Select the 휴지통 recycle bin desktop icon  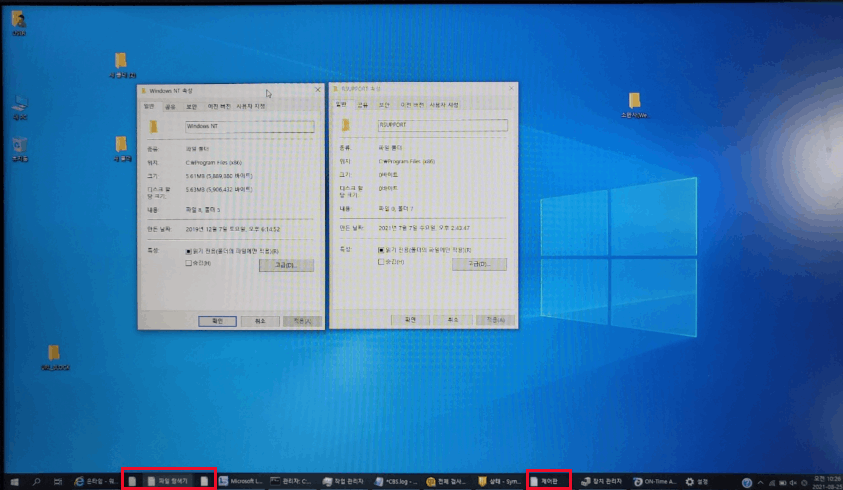pyautogui.click(x=20, y=148)
